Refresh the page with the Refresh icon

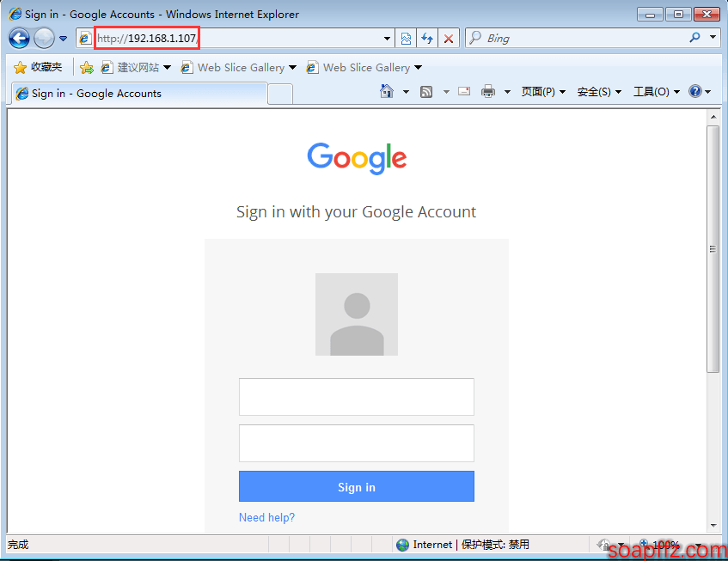tap(427, 38)
